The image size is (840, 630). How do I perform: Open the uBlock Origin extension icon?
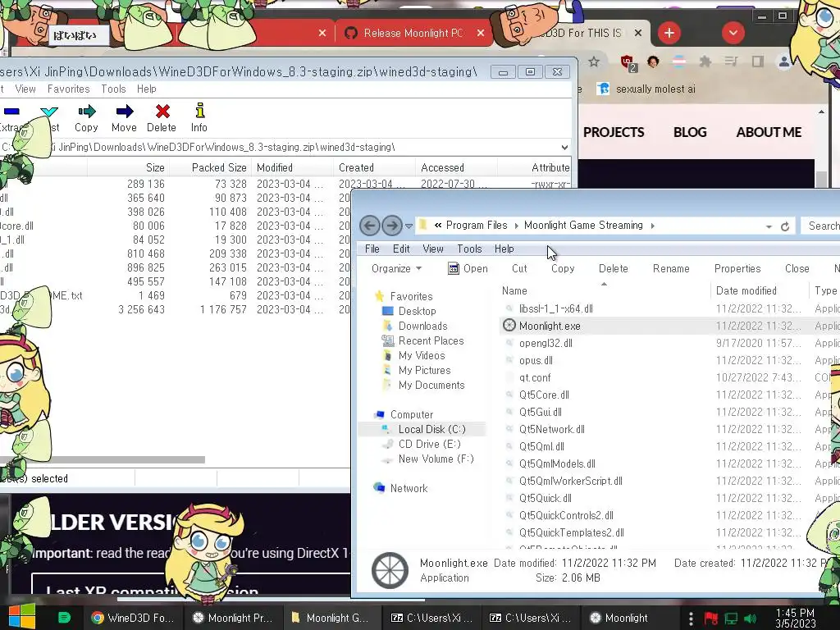click(x=628, y=62)
